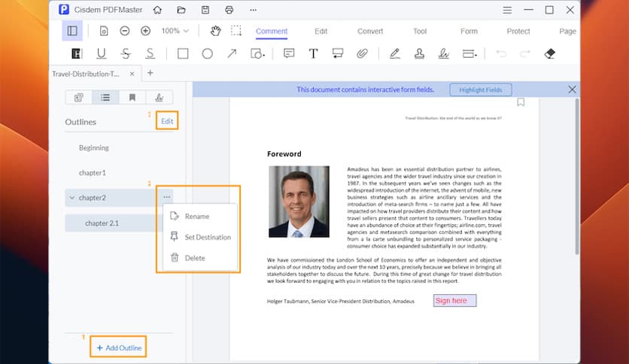This screenshot has width=629, height=364.
Task: Toggle the sidebar panel
Action: click(72, 31)
